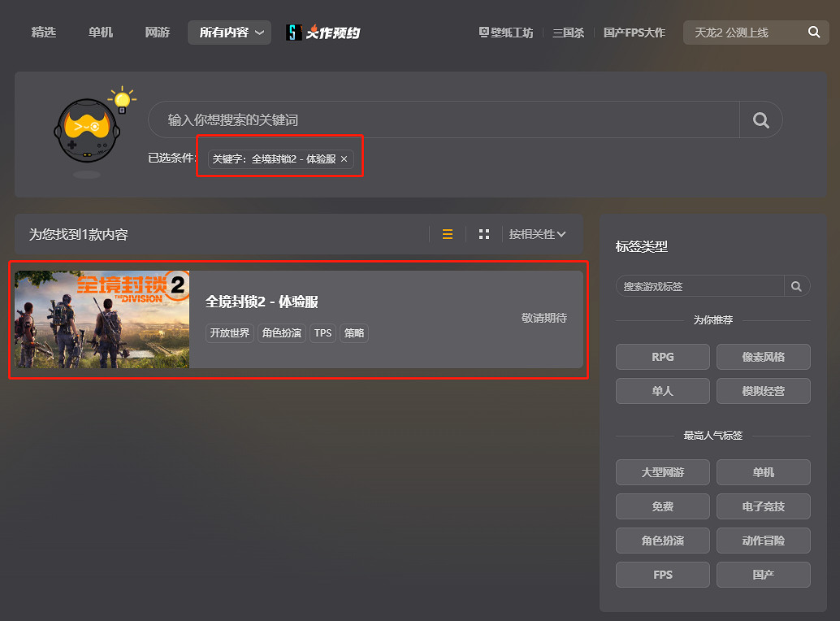Filter by the 电子竞技 tag

(x=763, y=506)
